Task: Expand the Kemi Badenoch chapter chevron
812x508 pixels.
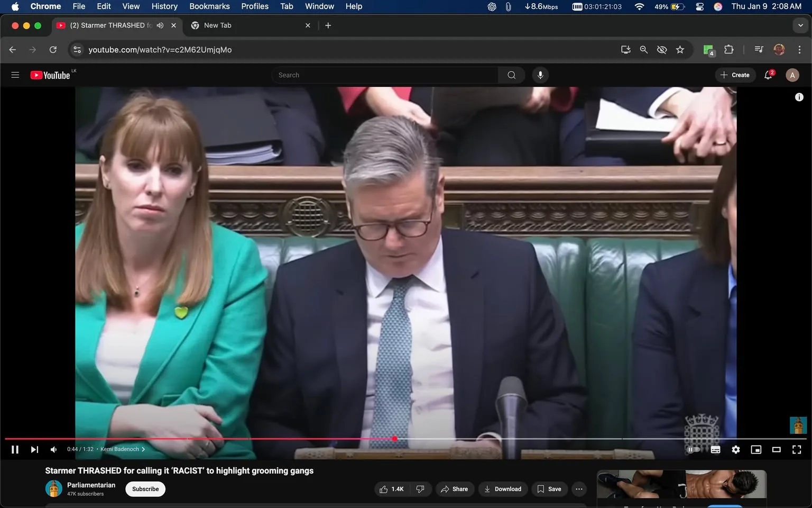Action: (x=143, y=449)
